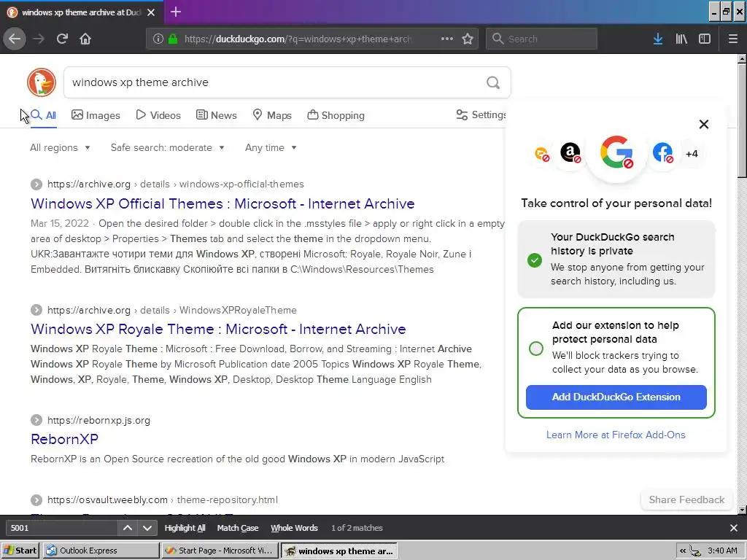Click favicon beside rebornxp.js.org result
Screen dimensions: 747x560
(36, 420)
